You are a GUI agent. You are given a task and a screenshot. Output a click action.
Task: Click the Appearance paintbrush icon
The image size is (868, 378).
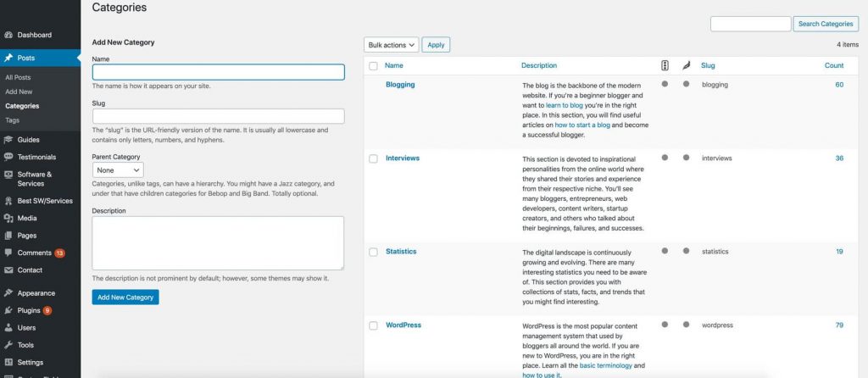click(x=8, y=293)
